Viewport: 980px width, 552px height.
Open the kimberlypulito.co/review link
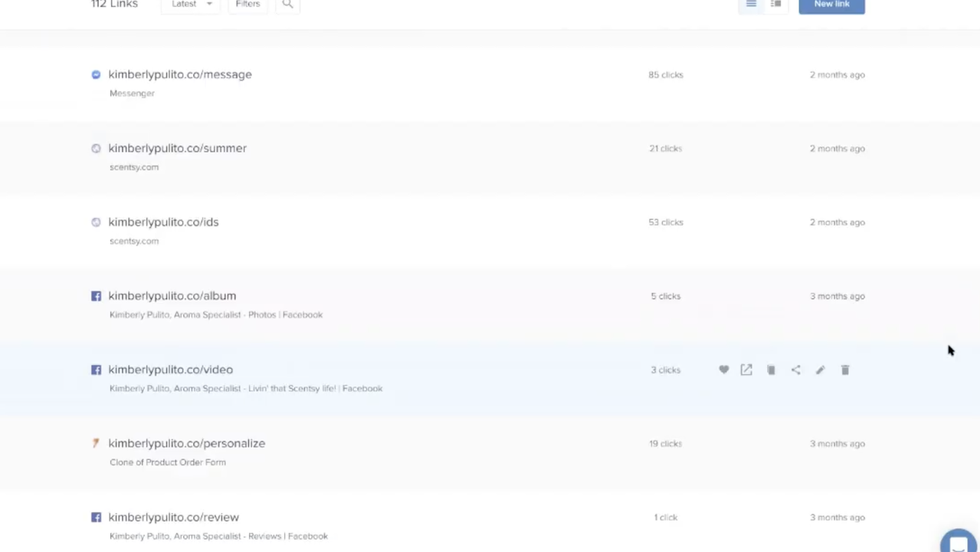[173, 517]
